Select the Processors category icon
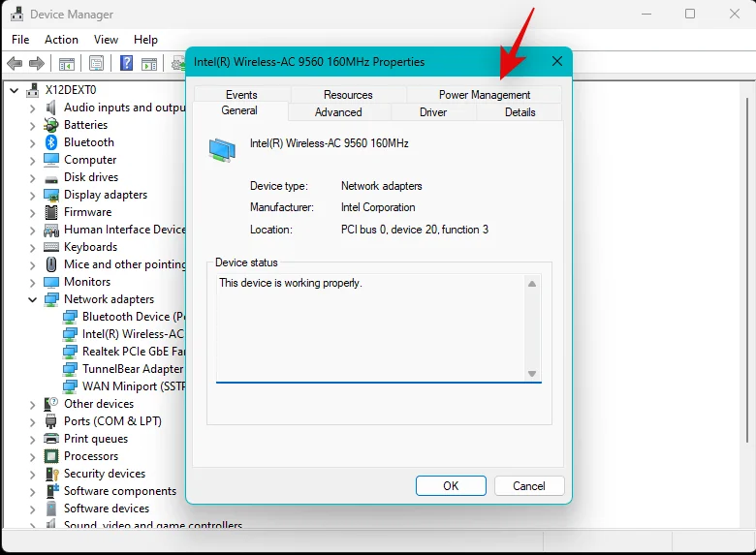756x555 pixels. point(51,456)
